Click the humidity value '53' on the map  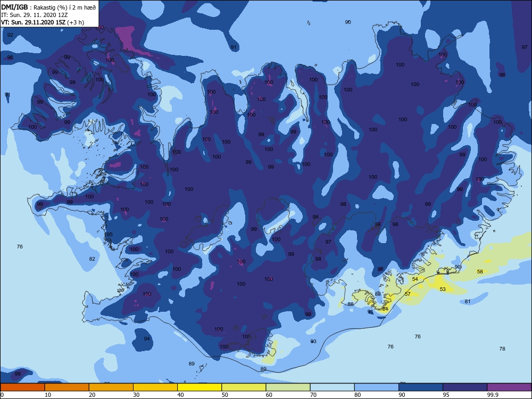pos(443,289)
